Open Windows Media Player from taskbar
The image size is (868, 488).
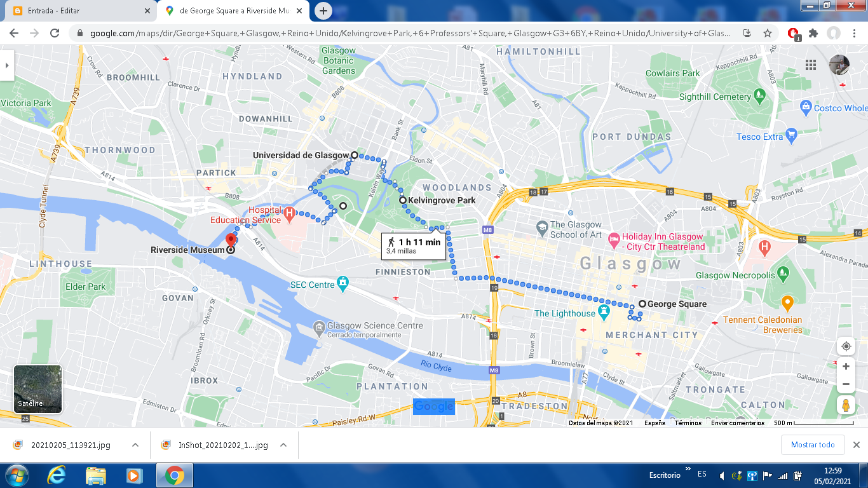133,475
